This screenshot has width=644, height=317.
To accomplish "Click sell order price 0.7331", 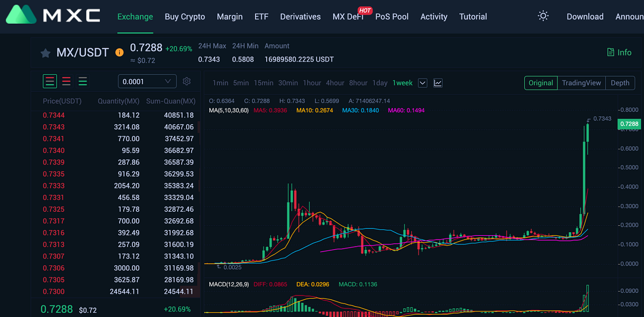I will (54, 198).
